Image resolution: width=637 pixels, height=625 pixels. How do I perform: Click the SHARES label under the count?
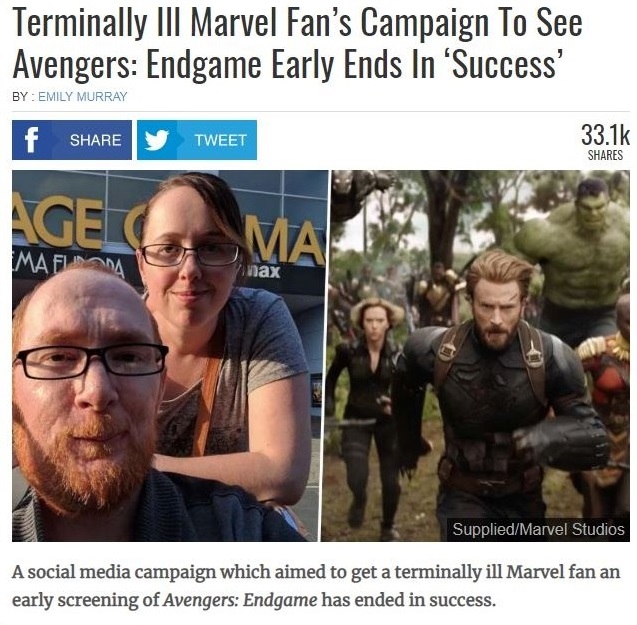605,155
